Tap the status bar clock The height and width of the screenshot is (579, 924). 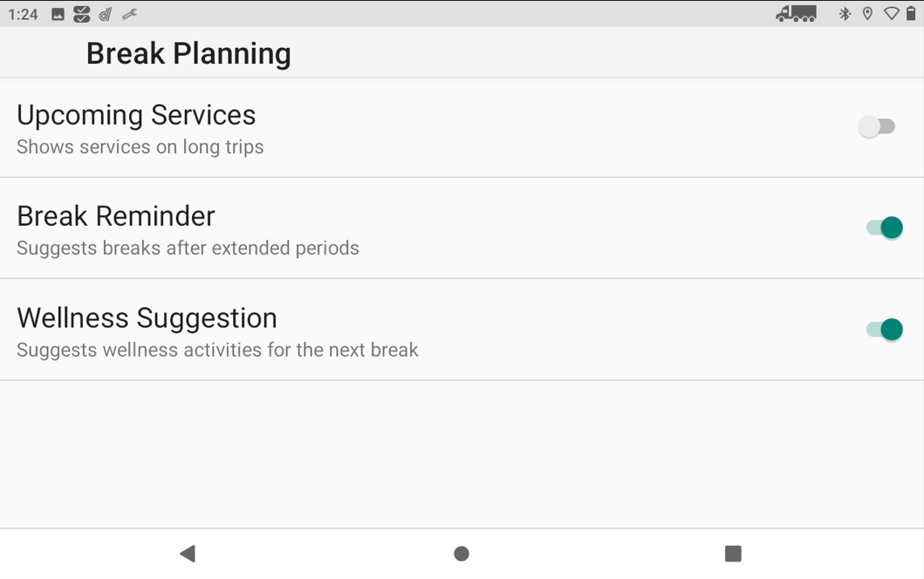[23, 15]
